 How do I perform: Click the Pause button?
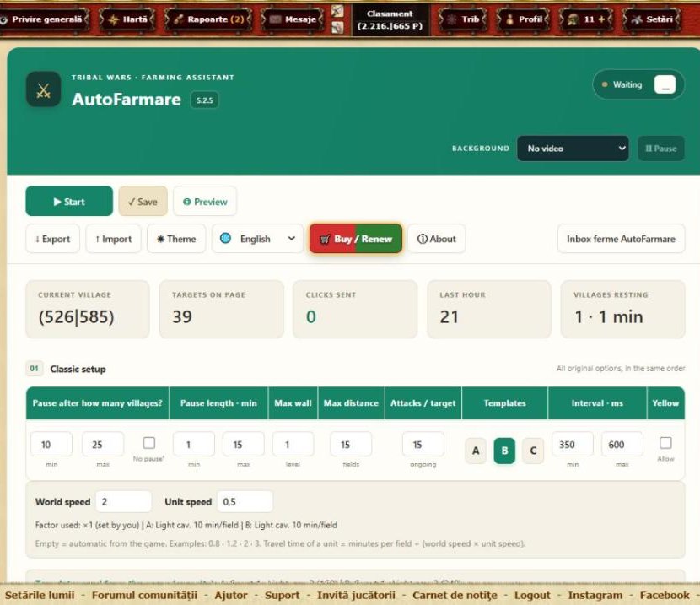(x=660, y=149)
